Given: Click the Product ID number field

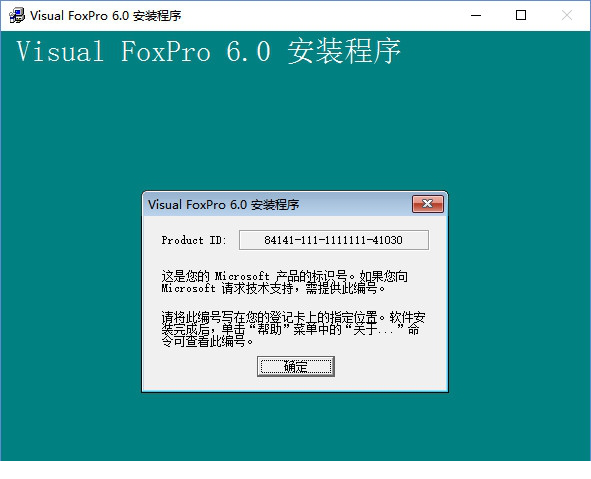Looking at the screenshot, I should tap(334, 240).
